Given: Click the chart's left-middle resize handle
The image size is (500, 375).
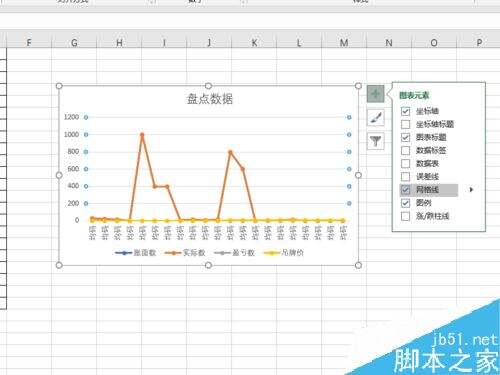Looking at the screenshot, I should pyautogui.click(x=59, y=175).
